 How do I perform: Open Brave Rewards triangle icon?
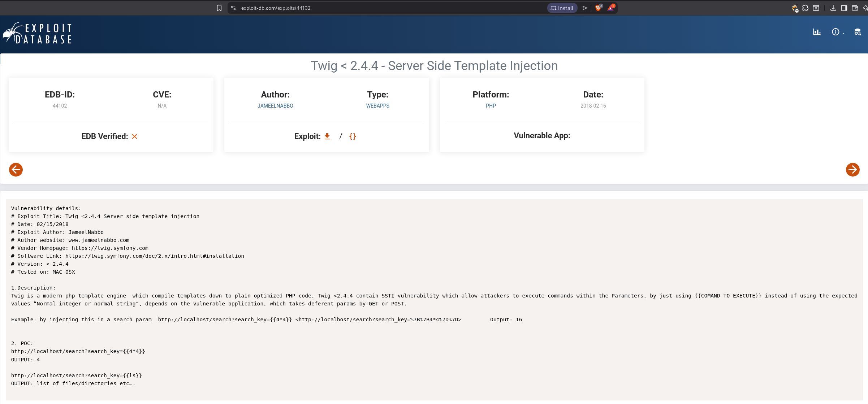coord(611,8)
